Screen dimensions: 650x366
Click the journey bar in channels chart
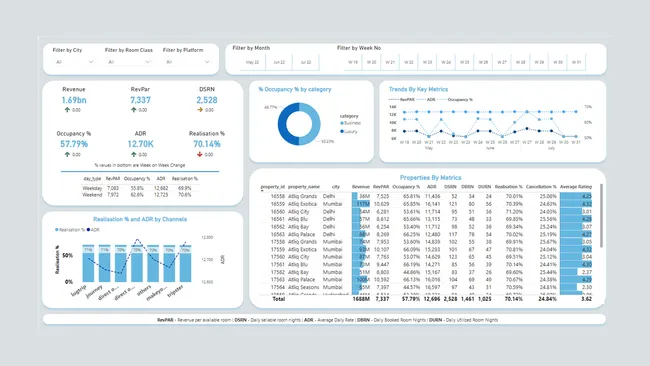tap(104, 263)
